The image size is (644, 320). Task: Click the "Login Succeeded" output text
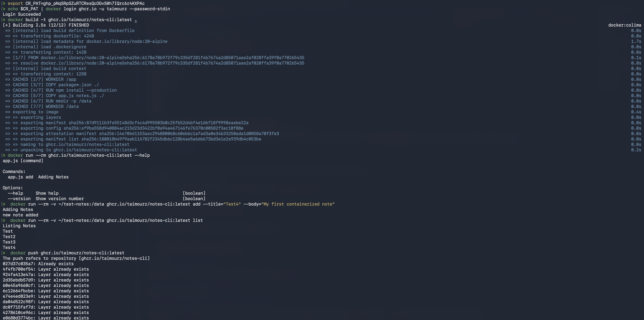coord(22,14)
